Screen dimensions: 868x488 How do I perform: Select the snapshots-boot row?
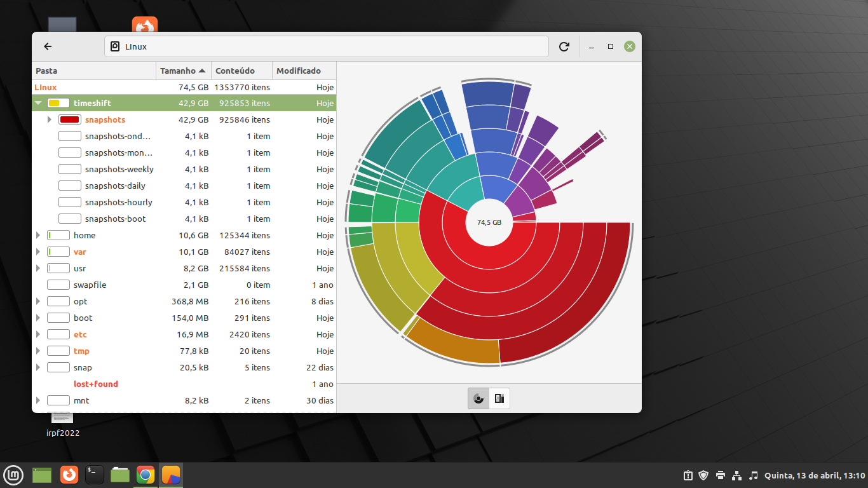[x=184, y=219]
